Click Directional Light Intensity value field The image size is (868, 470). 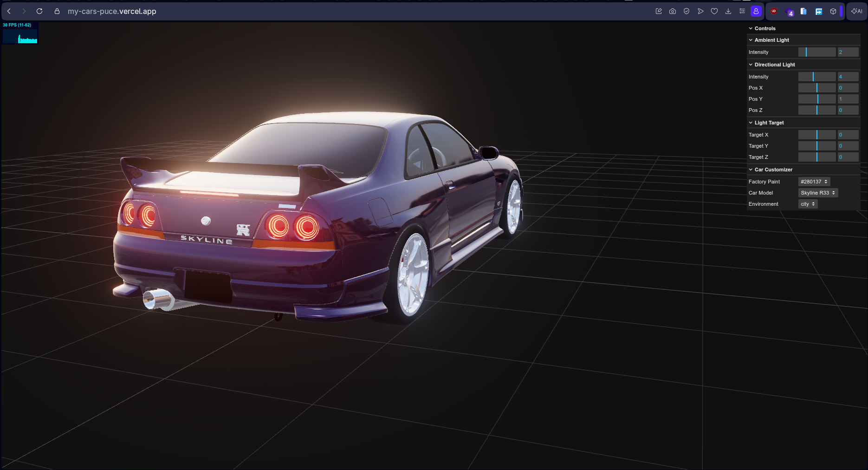[x=848, y=77]
